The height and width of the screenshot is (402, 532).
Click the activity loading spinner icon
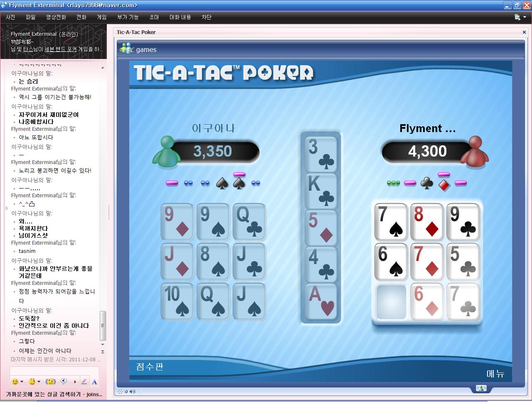point(120,391)
